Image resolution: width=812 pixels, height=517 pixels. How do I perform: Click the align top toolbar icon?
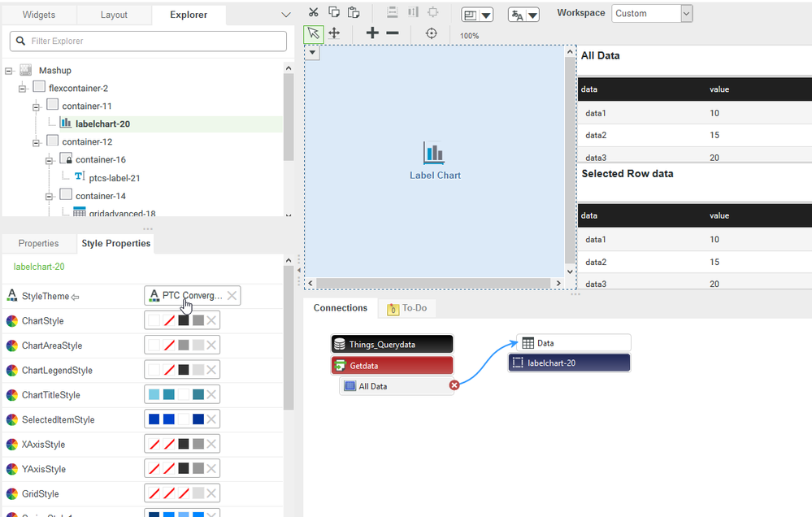(392, 12)
